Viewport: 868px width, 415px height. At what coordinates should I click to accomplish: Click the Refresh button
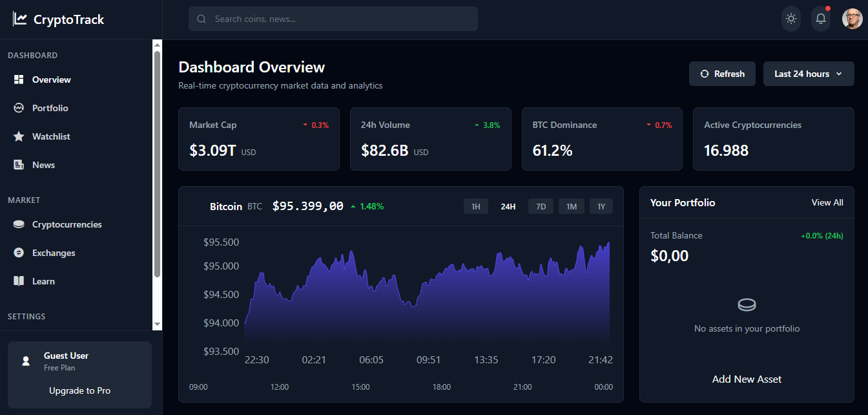click(722, 74)
